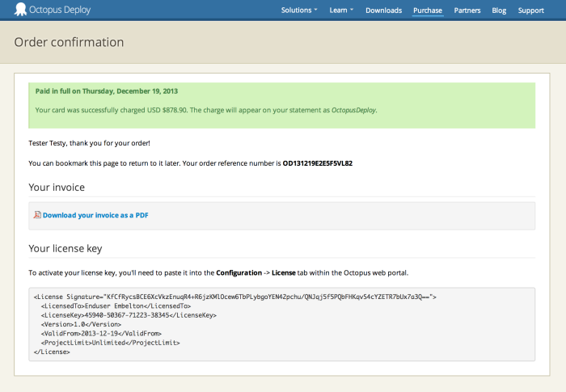
Task: Click the order reference number OD131219E2E5F5VL82
Action: click(x=318, y=163)
